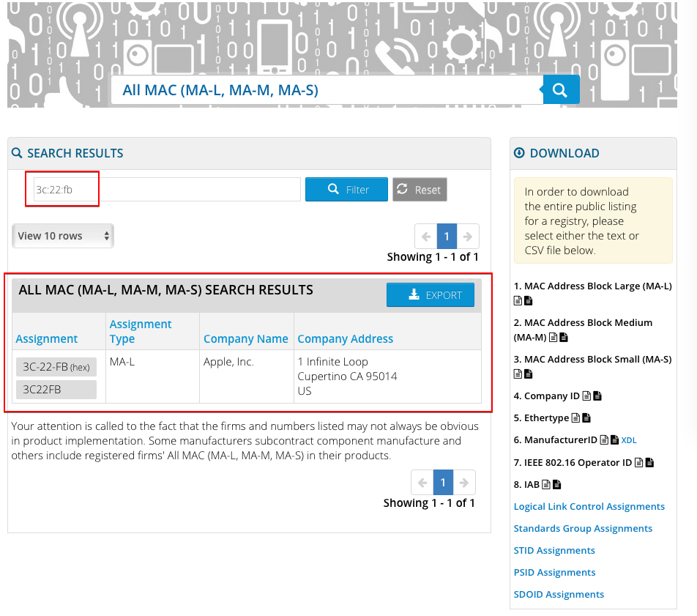Click the magnifier search button in the banner
697x616 pixels.
561,90
